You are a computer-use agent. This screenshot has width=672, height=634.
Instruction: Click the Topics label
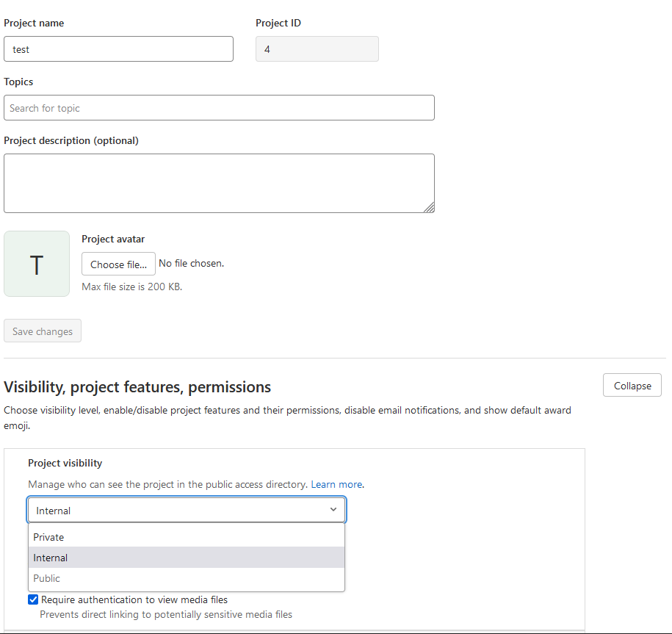[x=18, y=82]
